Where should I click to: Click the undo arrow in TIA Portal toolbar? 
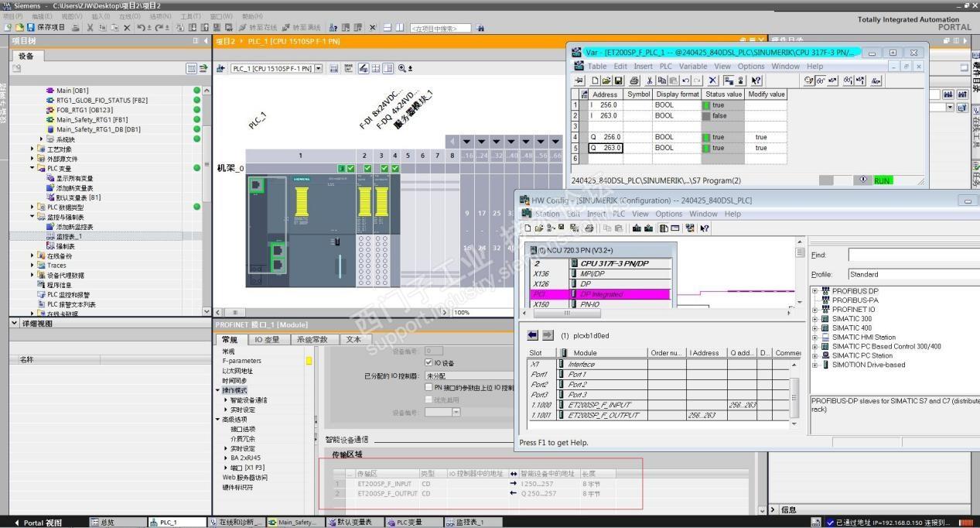142,27
